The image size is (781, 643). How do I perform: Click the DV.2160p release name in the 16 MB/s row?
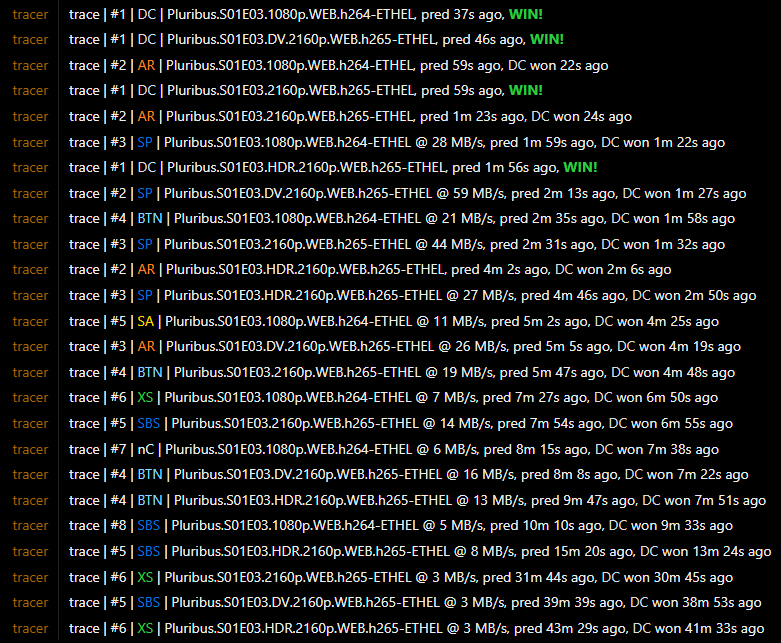point(308,474)
